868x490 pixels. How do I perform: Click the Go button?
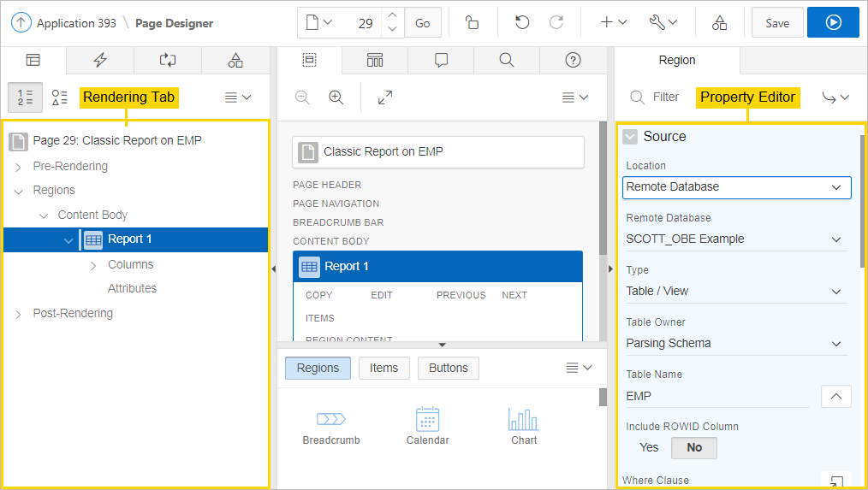click(x=423, y=23)
